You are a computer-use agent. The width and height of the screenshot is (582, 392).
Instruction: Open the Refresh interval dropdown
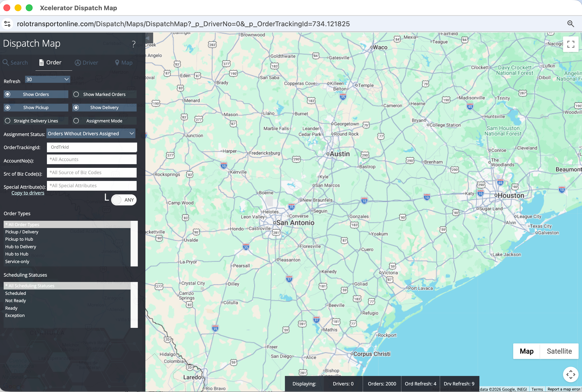click(x=48, y=79)
